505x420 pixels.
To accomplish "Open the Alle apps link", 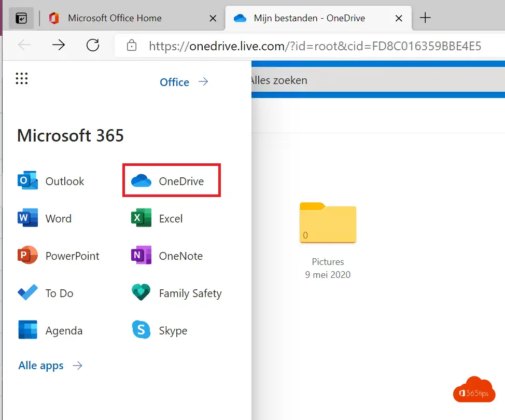I will (x=50, y=366).
